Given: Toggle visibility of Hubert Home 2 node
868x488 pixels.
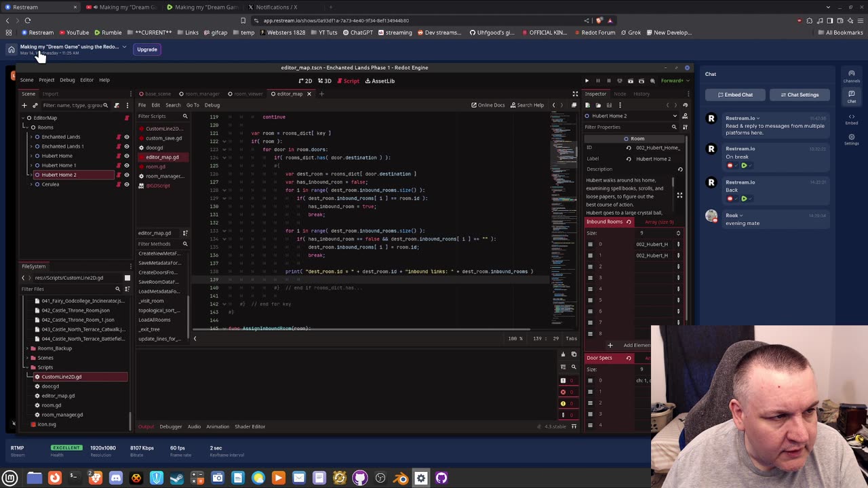Looking at the screenshot, I should (126, 175).
